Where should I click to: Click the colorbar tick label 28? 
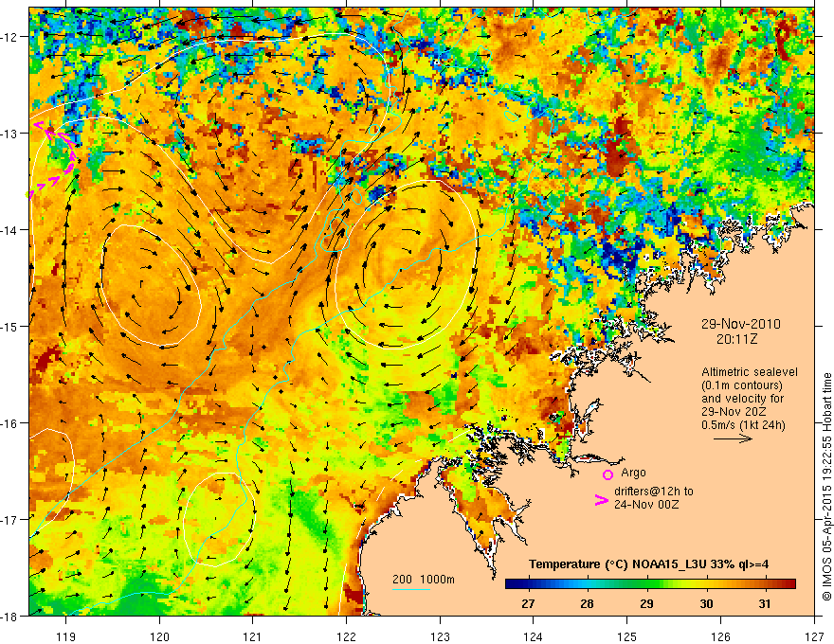(587, 604)
